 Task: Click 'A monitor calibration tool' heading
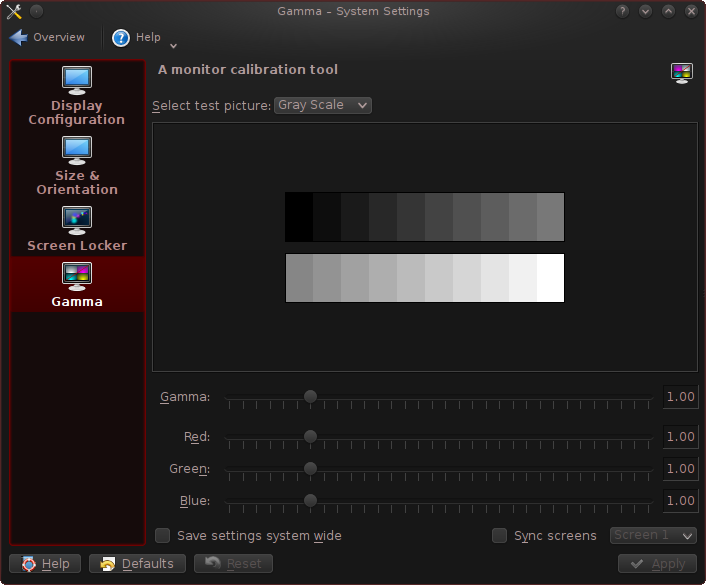coord(248,70)
